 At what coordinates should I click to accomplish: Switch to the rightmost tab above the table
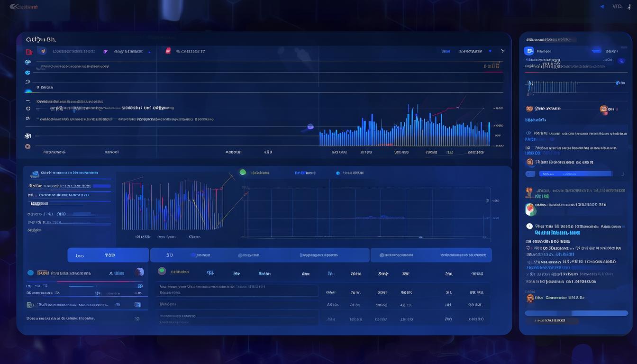click(431, 255)
